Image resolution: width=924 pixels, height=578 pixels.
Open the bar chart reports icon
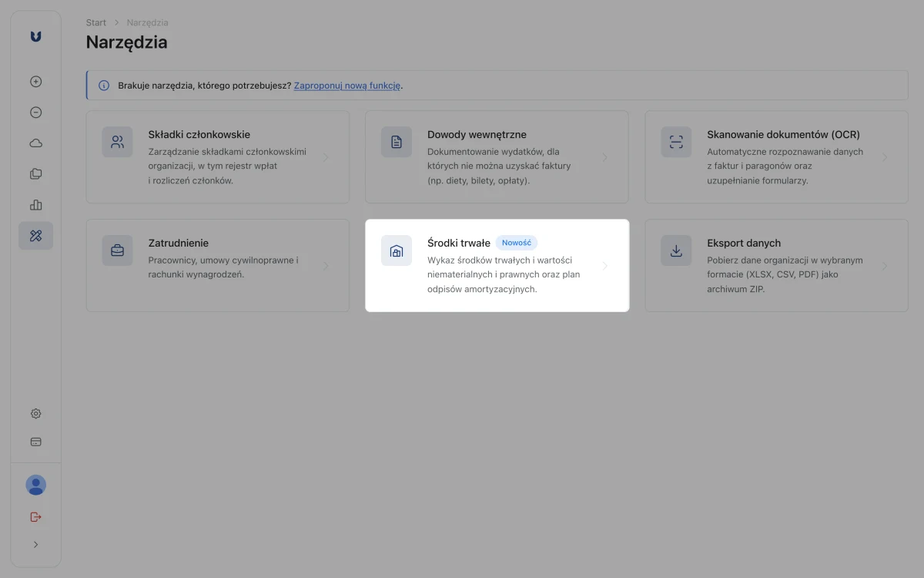pyautogui.click(x=35, y=205)
